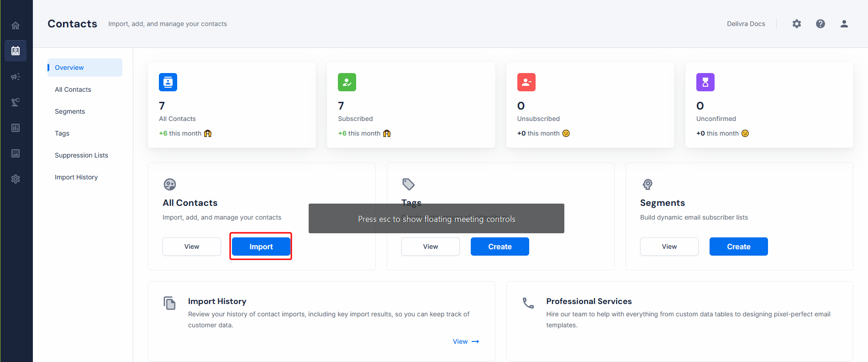
Task: Click the Professional Services heading
Action: pos(589,301)
